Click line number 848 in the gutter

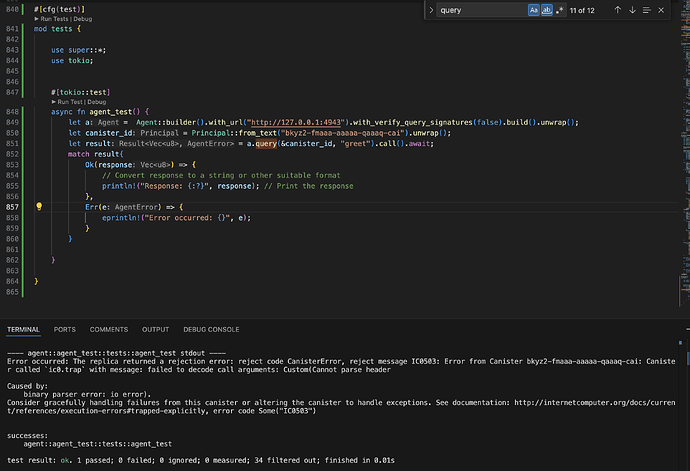coord(12,112)
